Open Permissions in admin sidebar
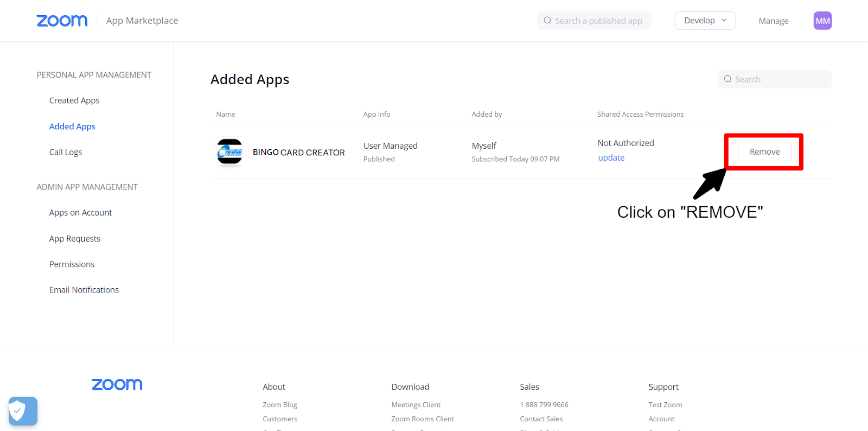 click(x=72, y=264)
